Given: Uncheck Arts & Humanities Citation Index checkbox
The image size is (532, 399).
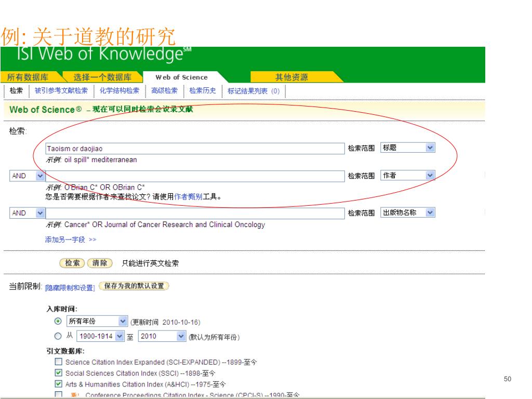Looking at the screenshot, I should tap(59, 384).
